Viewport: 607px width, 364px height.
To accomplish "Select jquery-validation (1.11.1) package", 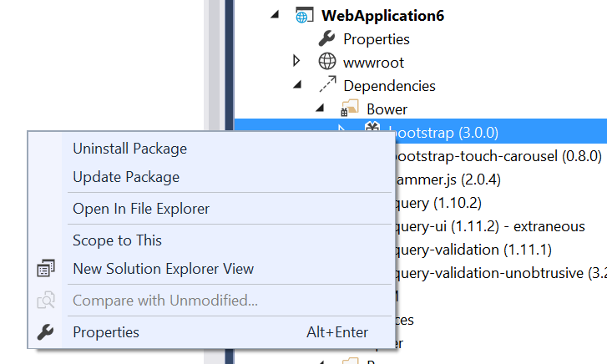I will coord(473,250).
